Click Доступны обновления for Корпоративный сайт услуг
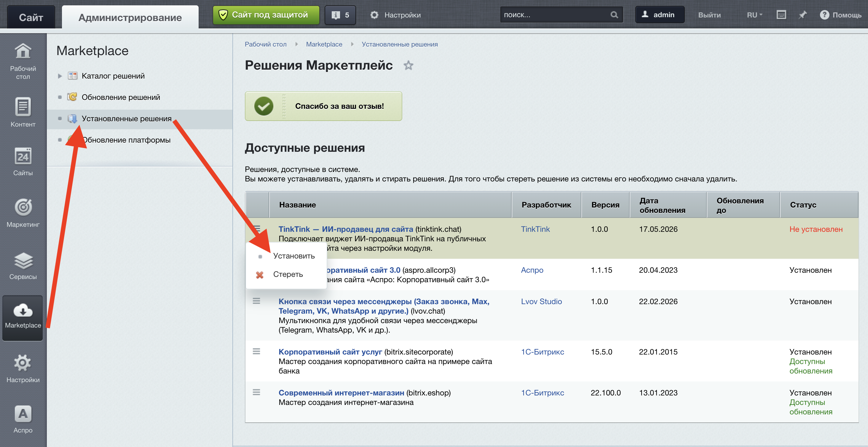Screen dimensions: 868x447 coord(811,366)
